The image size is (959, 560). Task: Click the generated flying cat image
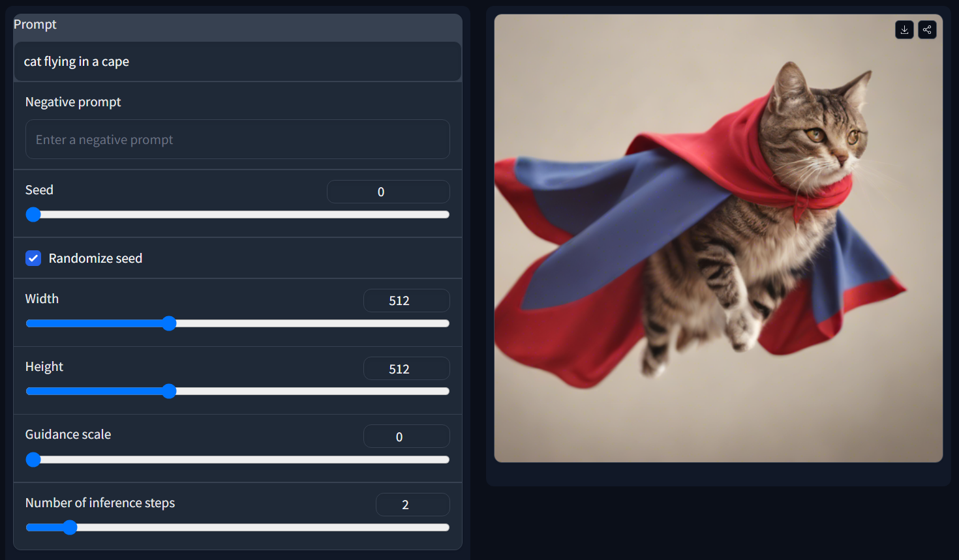[718, 239]
